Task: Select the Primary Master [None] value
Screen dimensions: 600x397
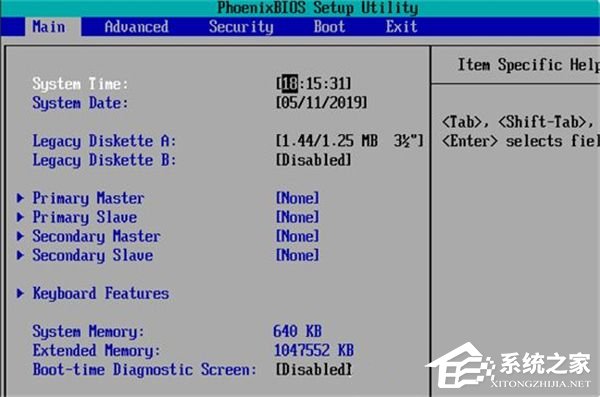Action: tap(297, 198)
